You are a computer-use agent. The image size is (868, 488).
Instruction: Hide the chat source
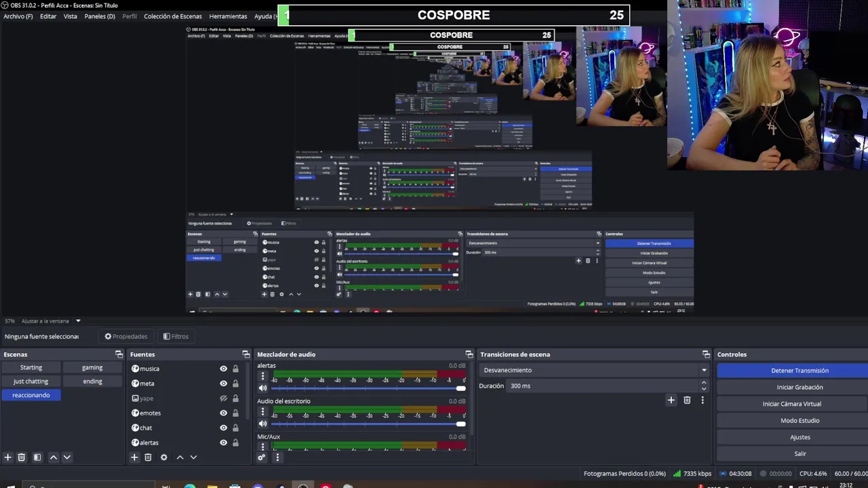tap(223, 428)
